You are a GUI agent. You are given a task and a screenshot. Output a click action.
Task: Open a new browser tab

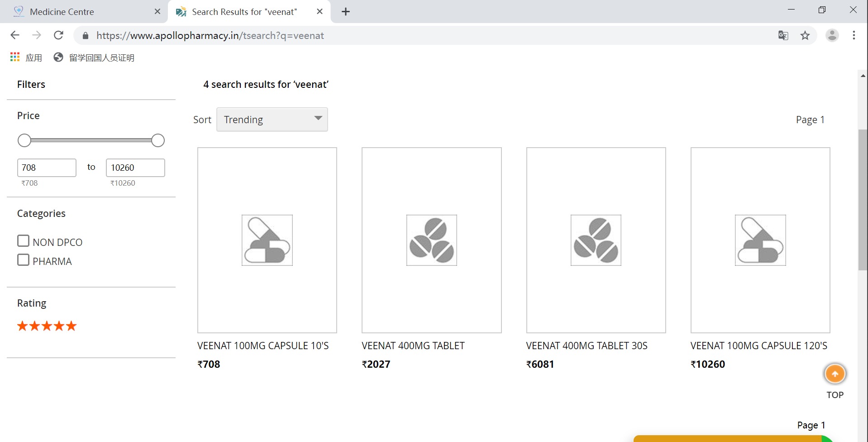346,12
